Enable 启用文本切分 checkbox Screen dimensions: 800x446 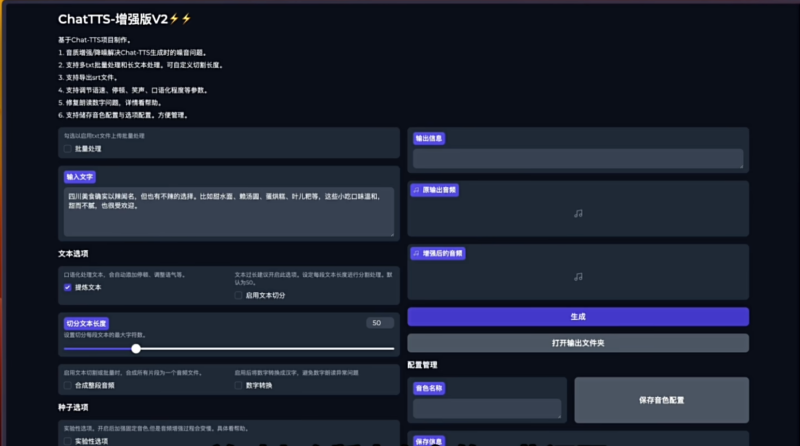(239, 295)
